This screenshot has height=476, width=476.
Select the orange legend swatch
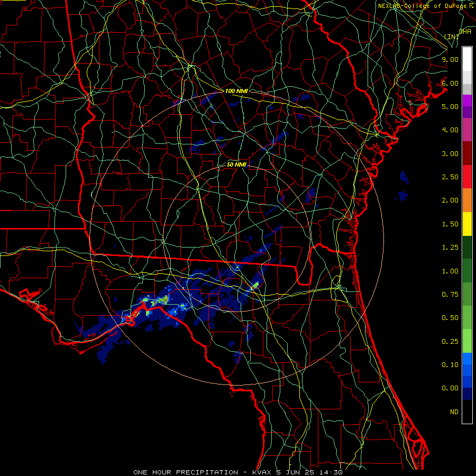pos(467,200)
